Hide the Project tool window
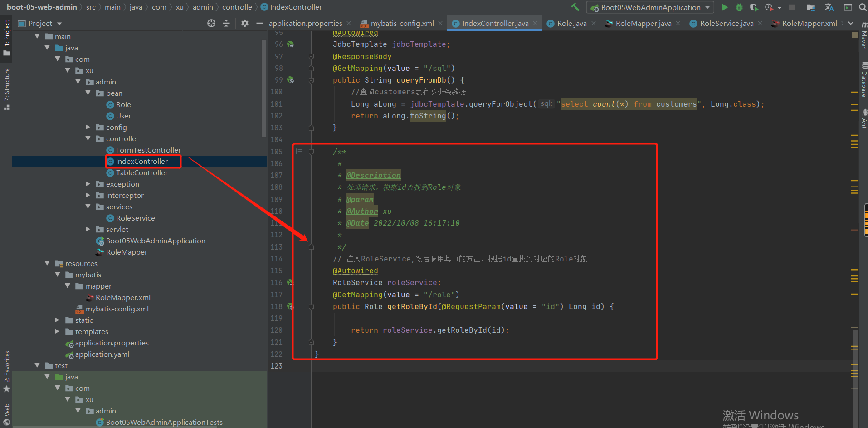 coord(260,23)
